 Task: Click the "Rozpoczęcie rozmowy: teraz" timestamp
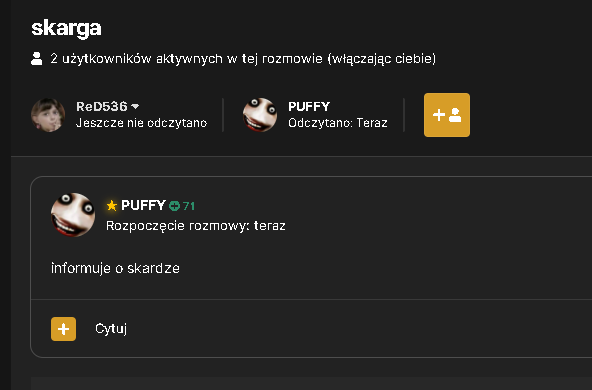[x=196, y=226]
